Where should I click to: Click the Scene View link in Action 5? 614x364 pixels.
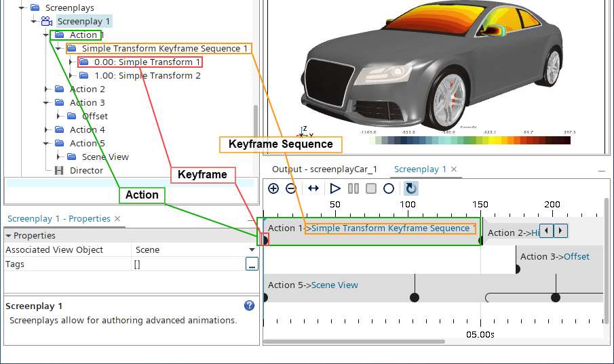[334, 285]
